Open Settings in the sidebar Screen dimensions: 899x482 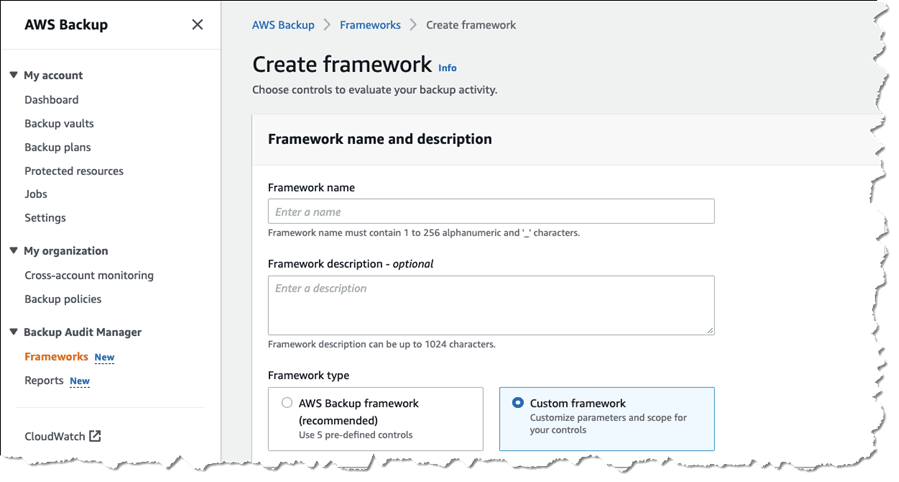[45, 218]
